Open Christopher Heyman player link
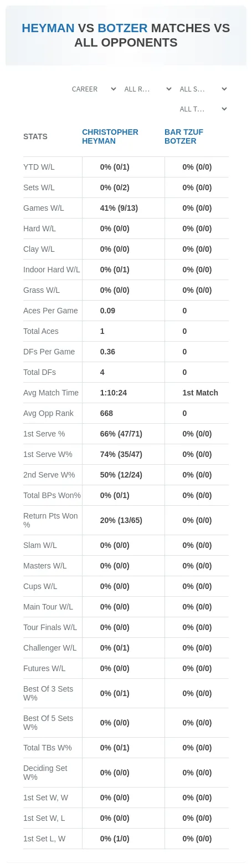This screenshot has height=868, width=252. [110, 136]
